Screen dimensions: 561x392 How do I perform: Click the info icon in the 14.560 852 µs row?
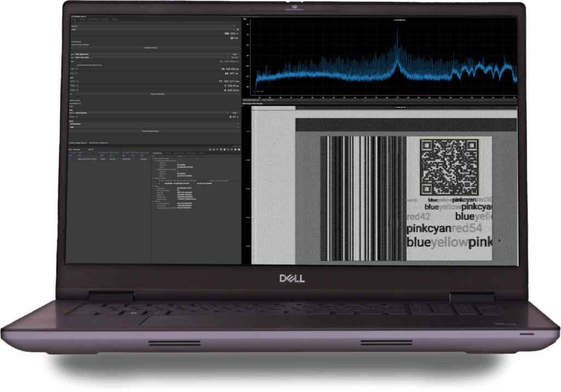(77, 69)
